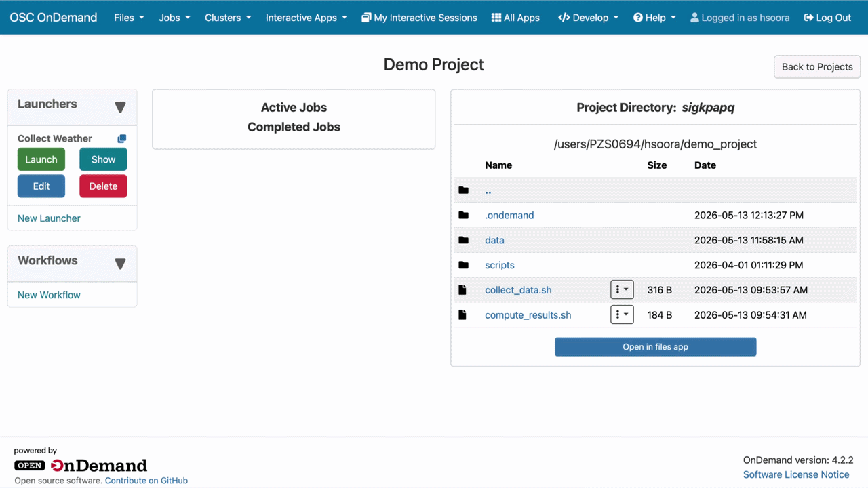Click the OSC OnDemand brand link
Image resolution: width=868 pixels, height=488 pixels.
coord(54,18)
